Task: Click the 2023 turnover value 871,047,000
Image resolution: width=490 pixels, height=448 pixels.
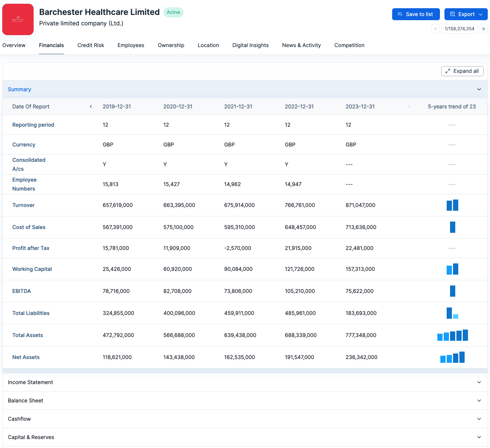Action: pyautogui.click(x=360, y=205)
